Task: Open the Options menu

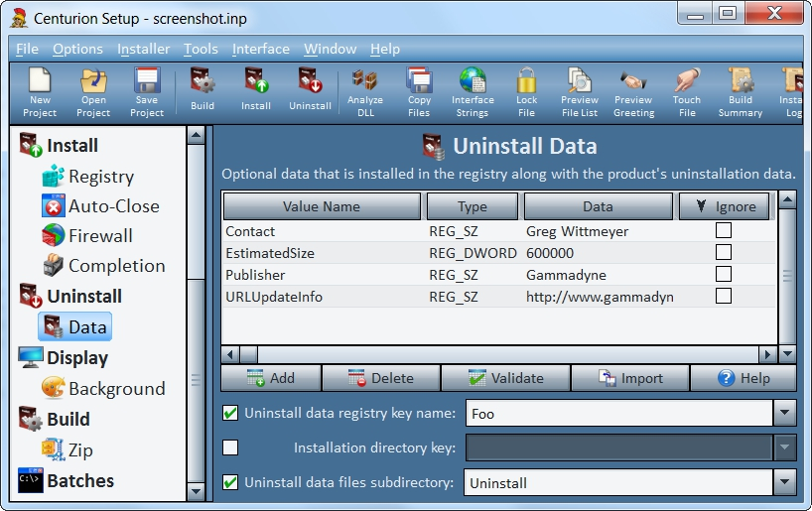Action: 77,50
